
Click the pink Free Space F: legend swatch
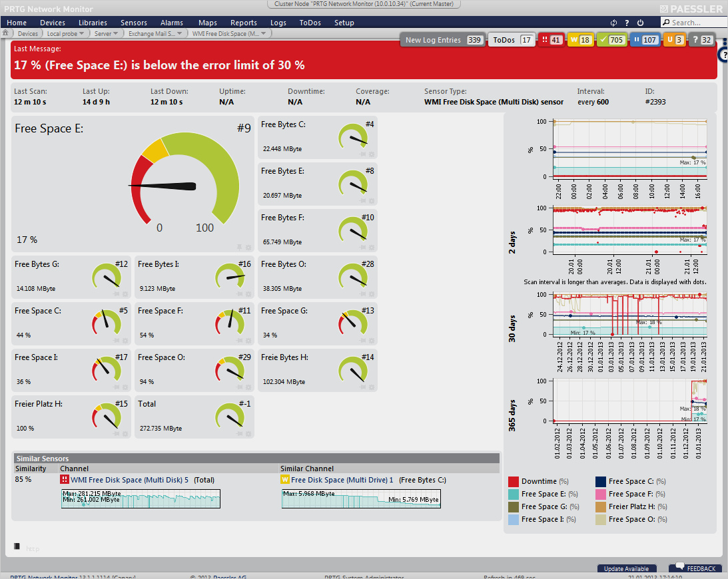point(600,494)
